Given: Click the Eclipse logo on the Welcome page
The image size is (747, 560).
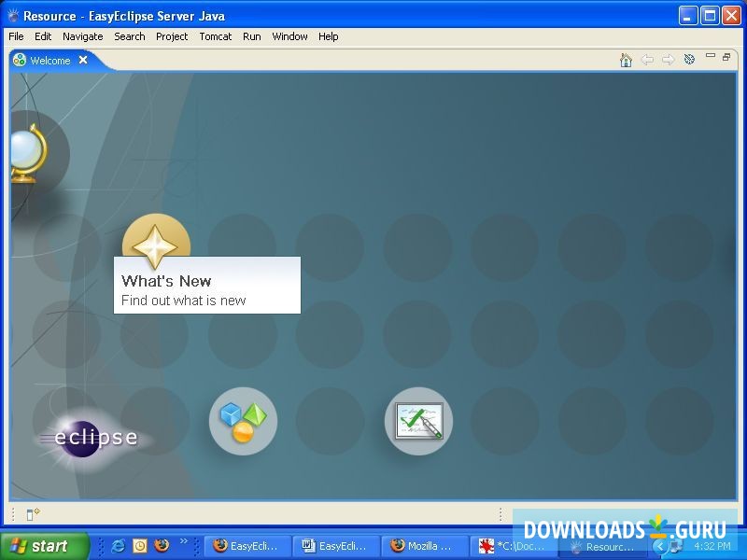Looking at the screenshot, I should click(x=87, y=436).
